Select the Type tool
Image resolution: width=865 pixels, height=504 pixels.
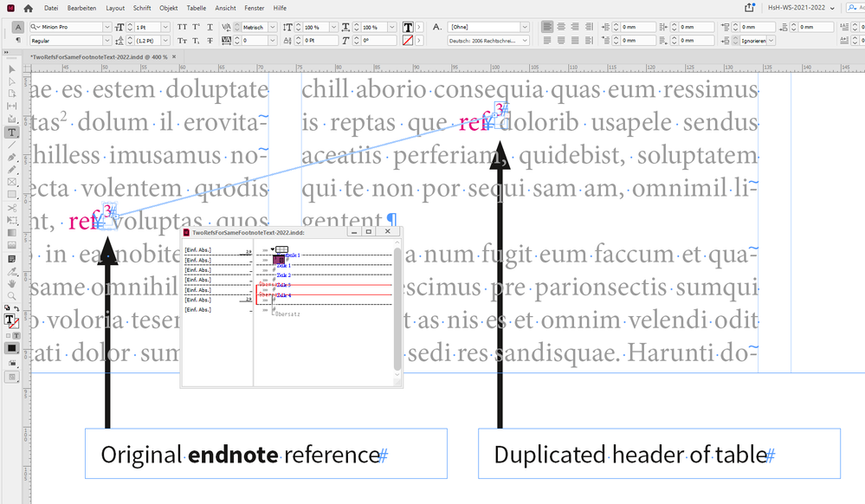point(11,132)
